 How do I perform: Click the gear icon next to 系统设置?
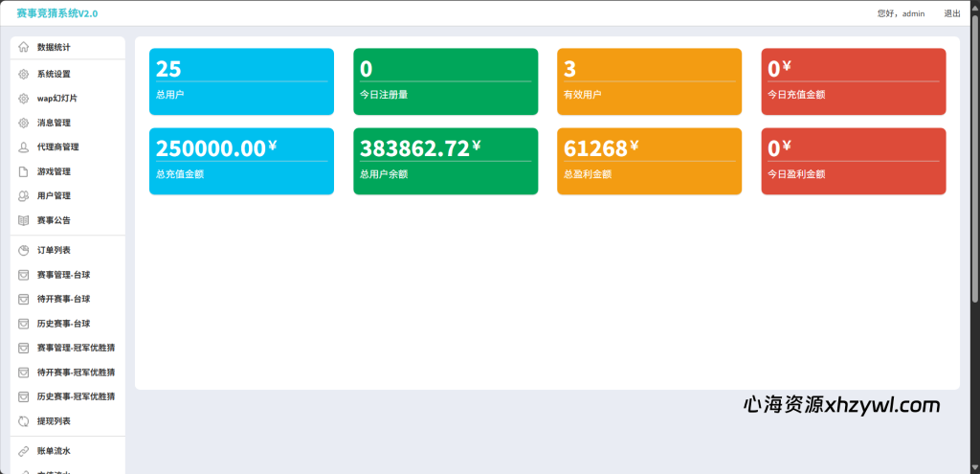[24, 74]
